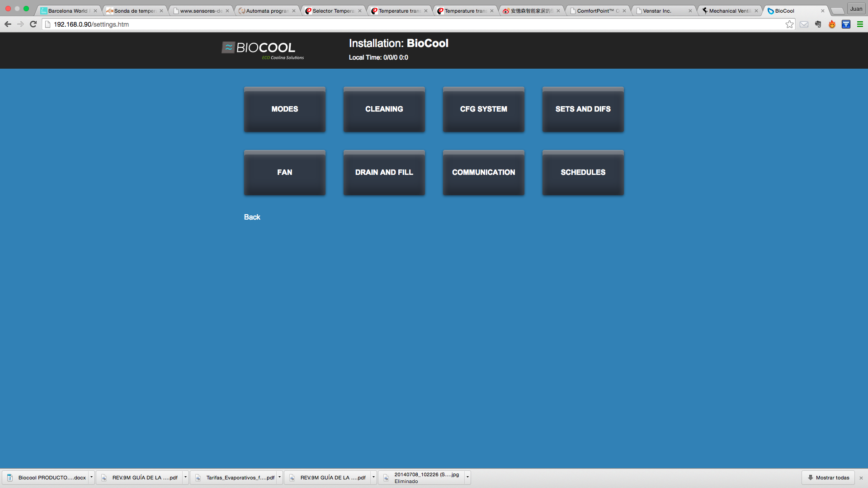Click the Evernote elephant extension icon
Image resolution: width=868 pixels, height=488 pixels.
pyautogui.click(x=818, y=24)
